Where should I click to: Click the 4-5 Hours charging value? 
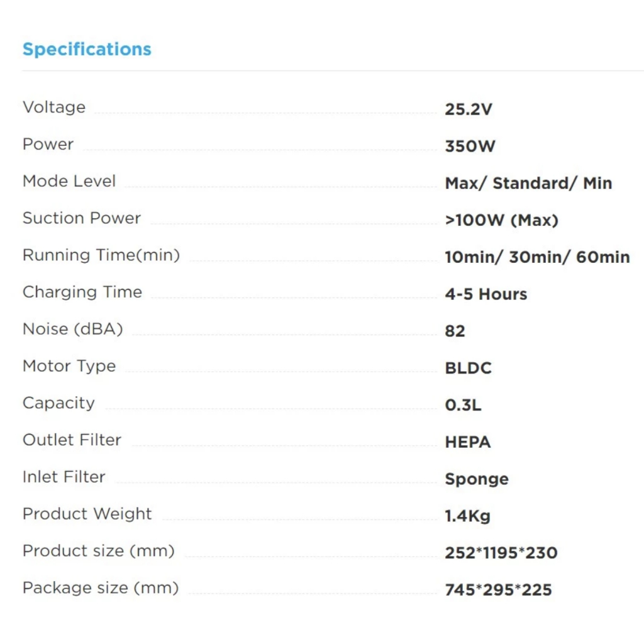486,294
